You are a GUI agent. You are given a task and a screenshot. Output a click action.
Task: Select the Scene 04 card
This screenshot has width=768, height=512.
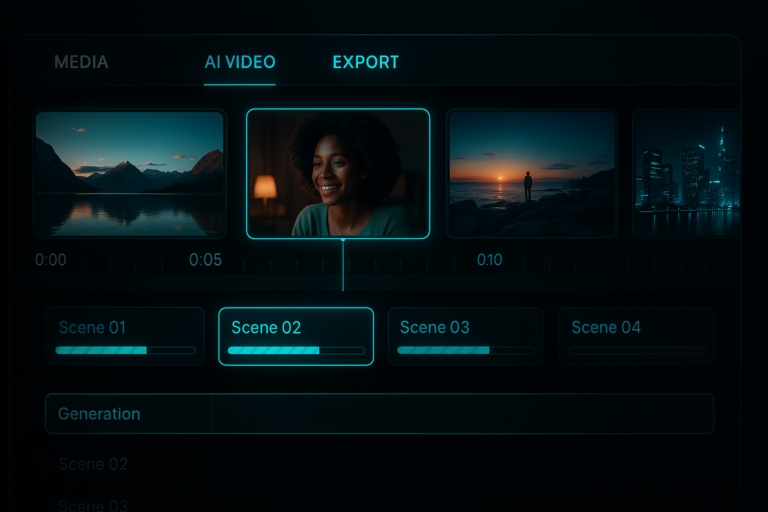tap(636, 337)
